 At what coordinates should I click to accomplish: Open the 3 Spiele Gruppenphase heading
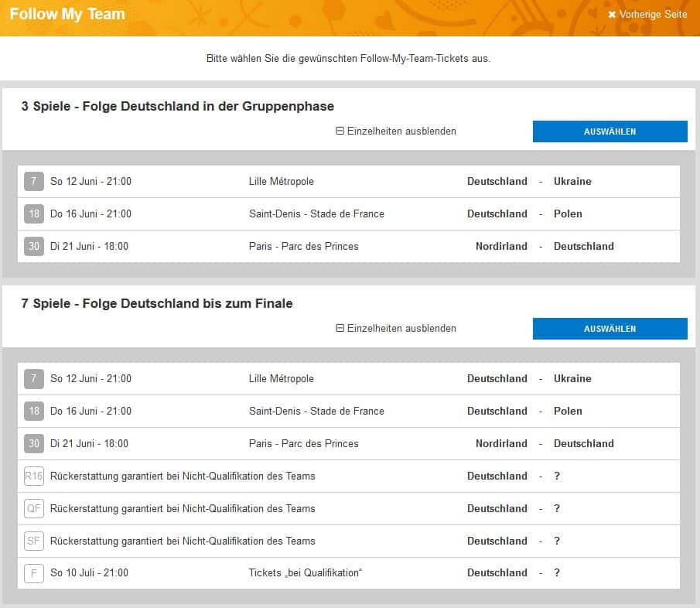coord(178,107)
